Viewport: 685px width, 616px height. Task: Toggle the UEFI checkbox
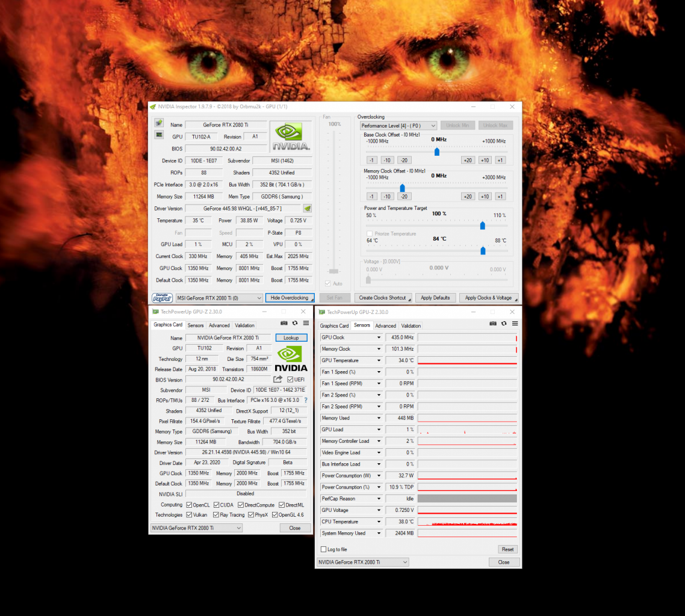point(290,380)
